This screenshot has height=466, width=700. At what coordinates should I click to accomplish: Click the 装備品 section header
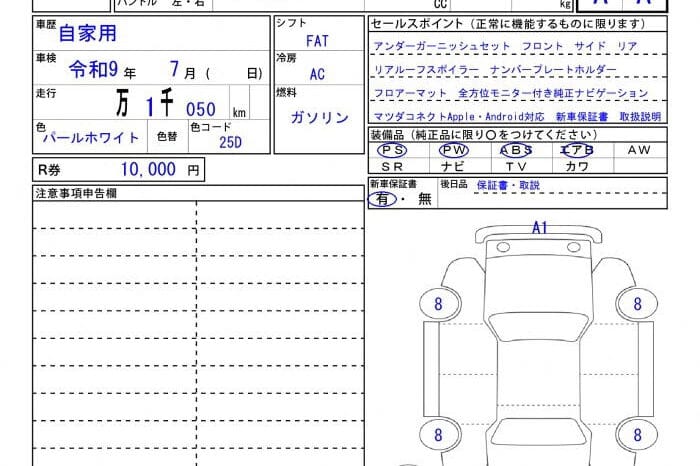(x=484, y=134)
